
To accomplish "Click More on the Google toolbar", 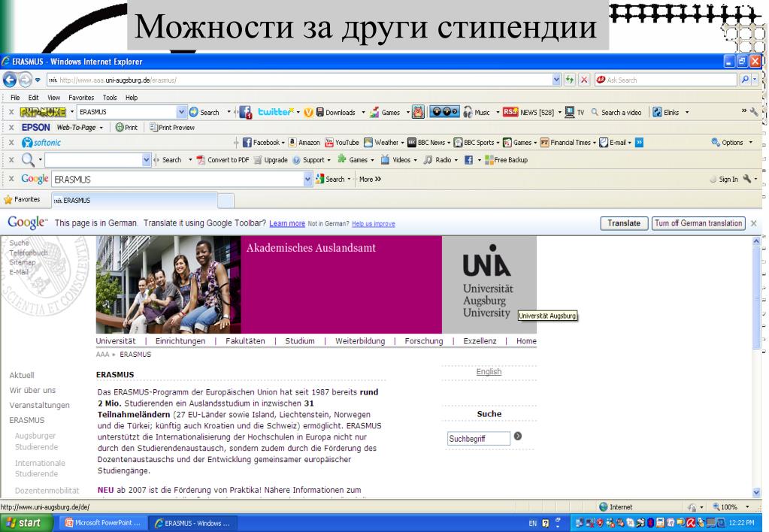I will coord(370,180).
